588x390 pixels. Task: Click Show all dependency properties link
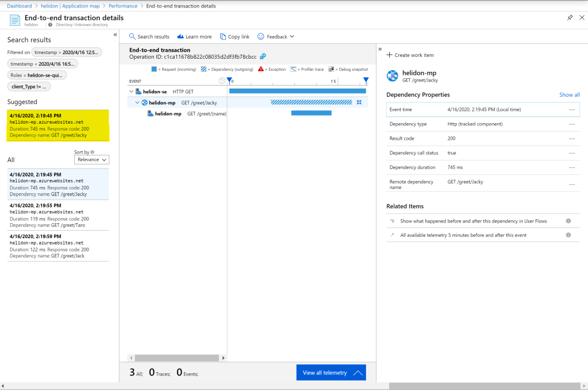(569, 95)
